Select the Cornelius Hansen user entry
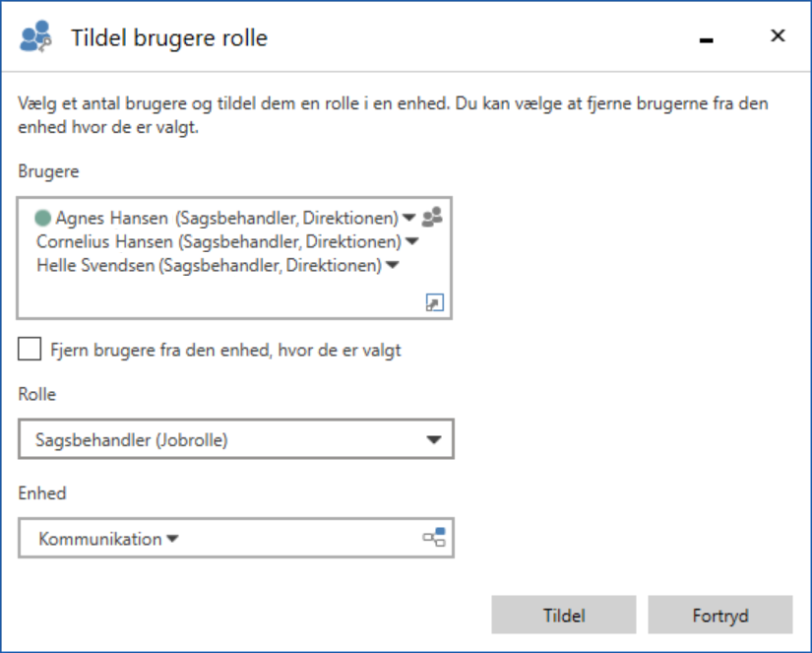Image resolution: width=812 pixels, height=653 pixels. (219, 241)
